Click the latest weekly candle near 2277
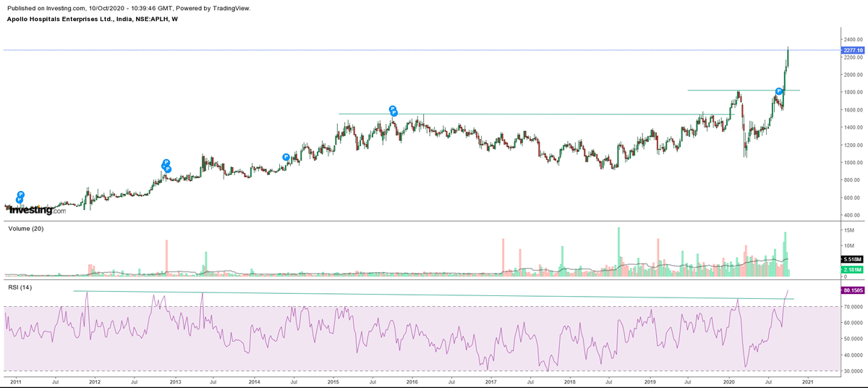The width and height of the screenshot is (868, 388). (x=788, y=57)
